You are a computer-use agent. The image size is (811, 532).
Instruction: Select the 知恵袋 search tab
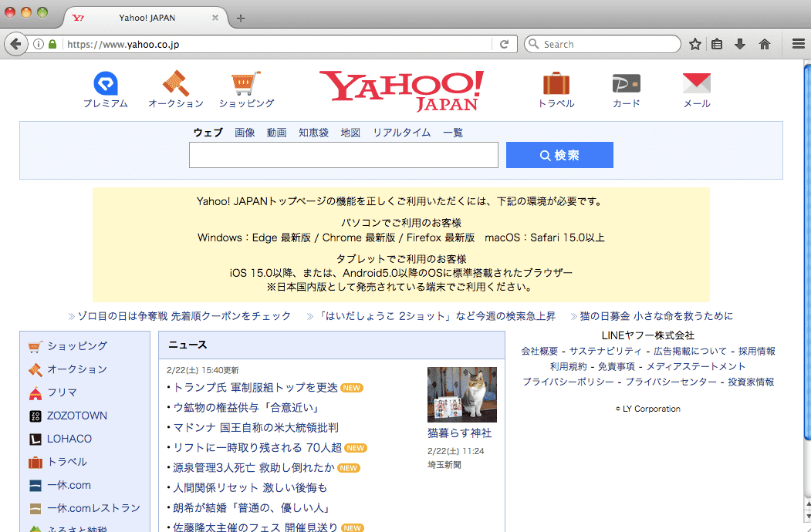click(x=313, y=133)
